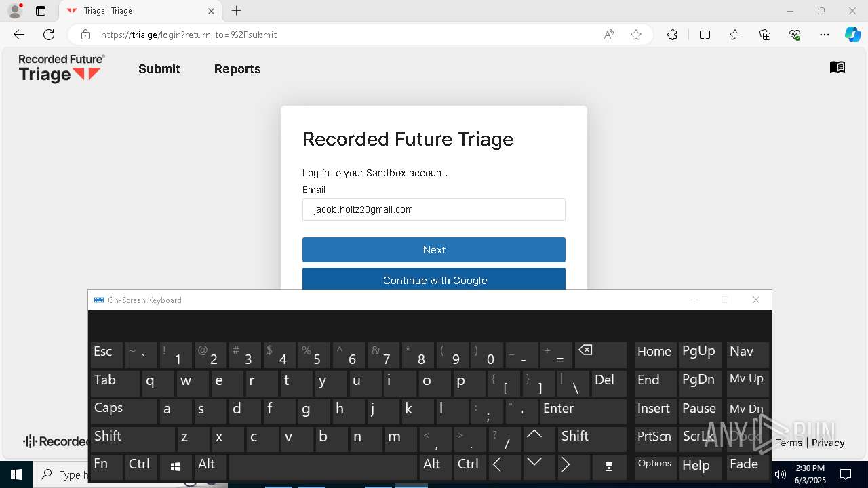This screenshot has width=868, height=488.
Task: Open Browser essentials heart icon
Action: click(795, 35)
